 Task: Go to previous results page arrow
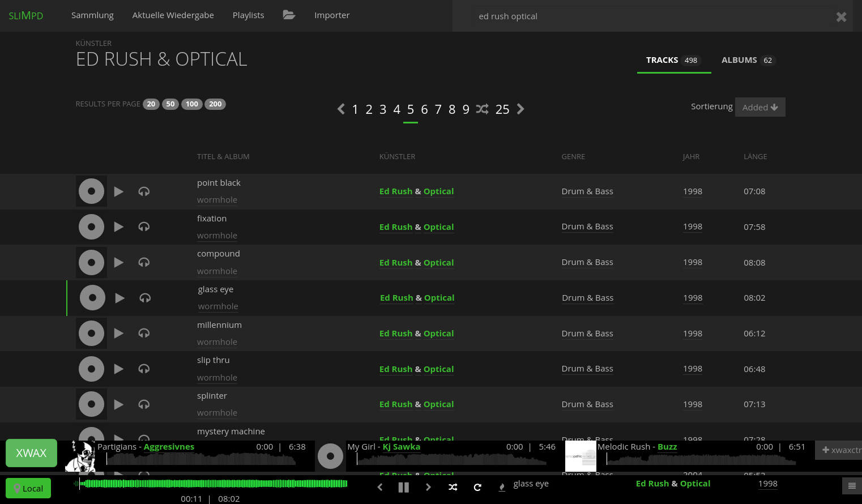(341, 109)
